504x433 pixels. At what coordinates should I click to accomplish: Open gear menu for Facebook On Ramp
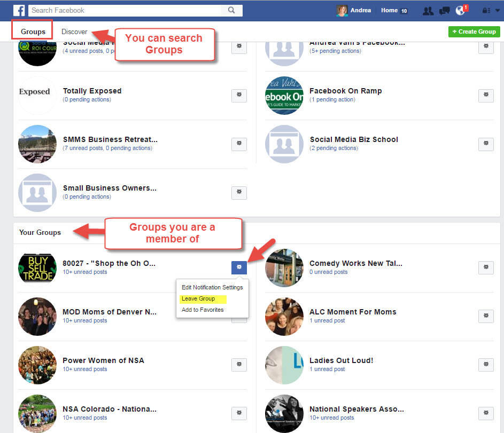click(485, 96)
